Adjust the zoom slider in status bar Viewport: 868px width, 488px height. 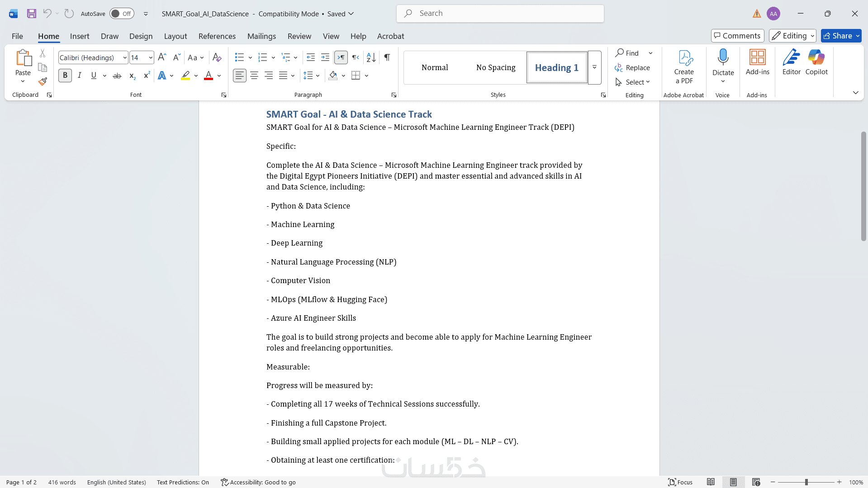click(x=806, y=482)
